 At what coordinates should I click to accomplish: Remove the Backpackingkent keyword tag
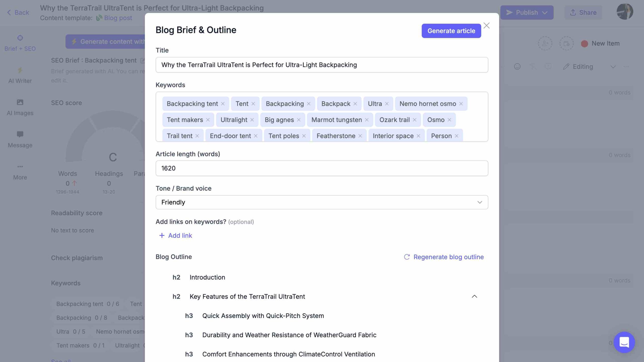(223, 103)
